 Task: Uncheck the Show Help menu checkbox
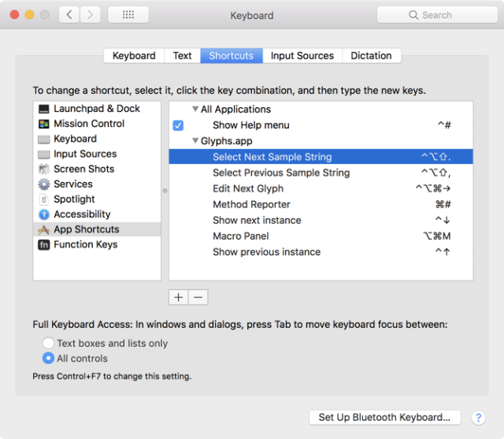178,125
